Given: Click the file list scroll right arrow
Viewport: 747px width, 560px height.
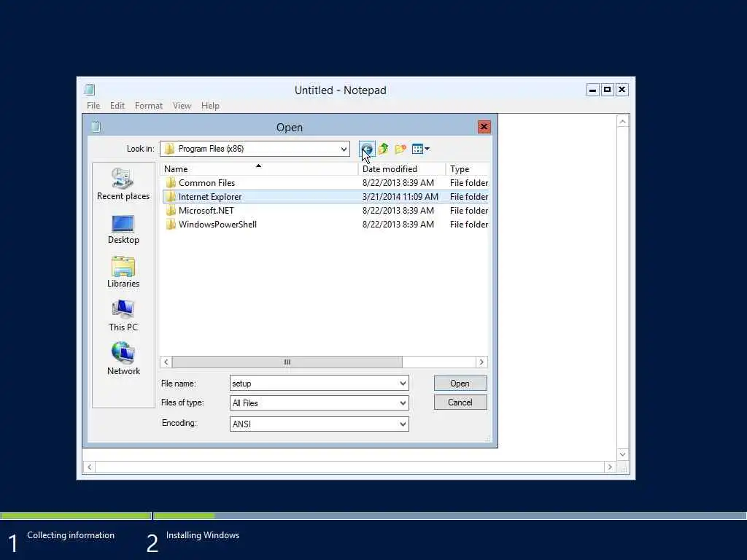Looking at the screenshot, I should pyautogui.click(x=481, y=362).
